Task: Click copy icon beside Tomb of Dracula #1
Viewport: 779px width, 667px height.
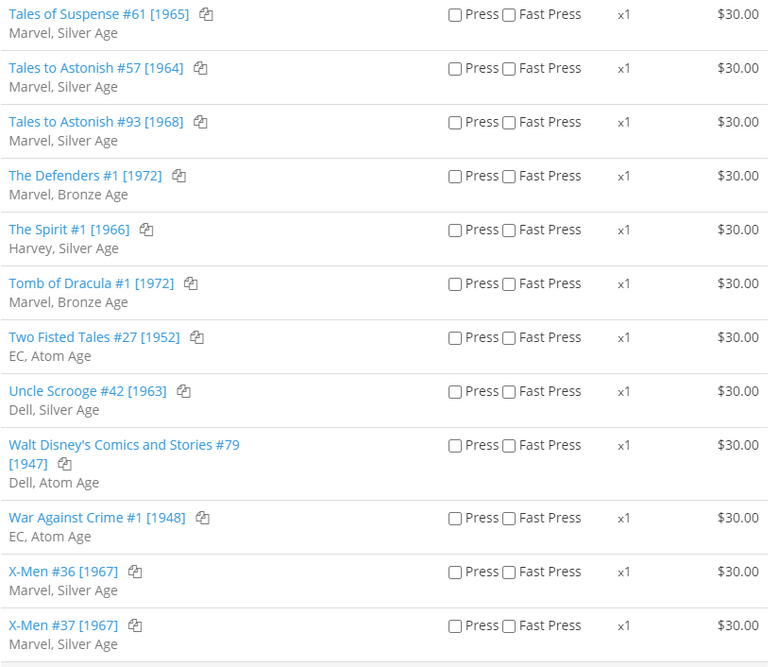Action: (x=191, y=284)
